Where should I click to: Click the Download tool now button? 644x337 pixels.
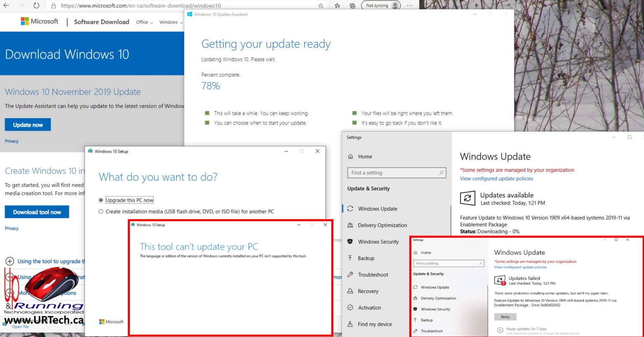pyautogui.click(x=37, y=212)
